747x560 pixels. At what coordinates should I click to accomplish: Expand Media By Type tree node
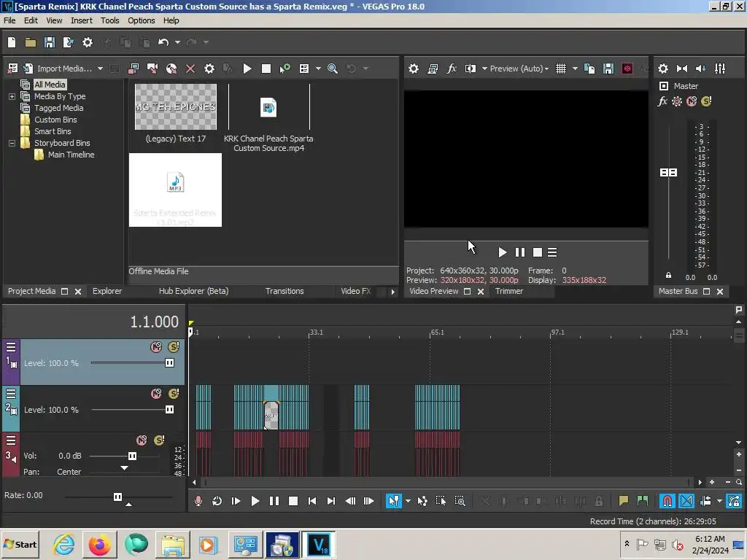click(12, 96)
